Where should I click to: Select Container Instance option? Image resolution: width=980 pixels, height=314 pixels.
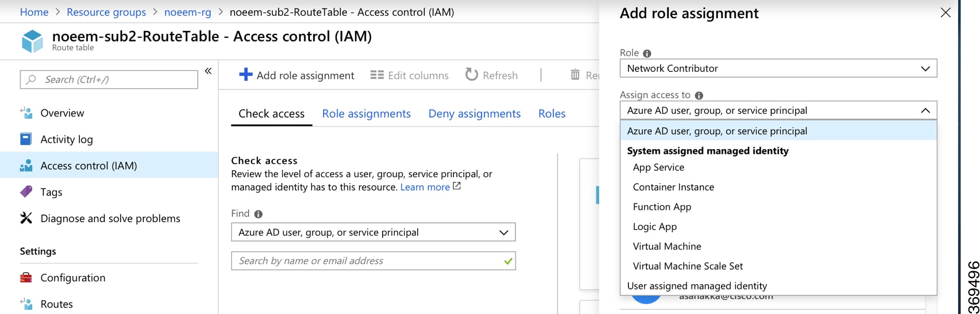click(778, 187)
